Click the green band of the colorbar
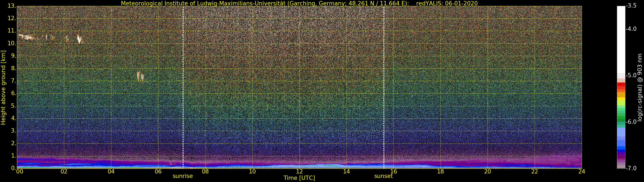Viewport: 644px width, 182px height. [621, 118]
